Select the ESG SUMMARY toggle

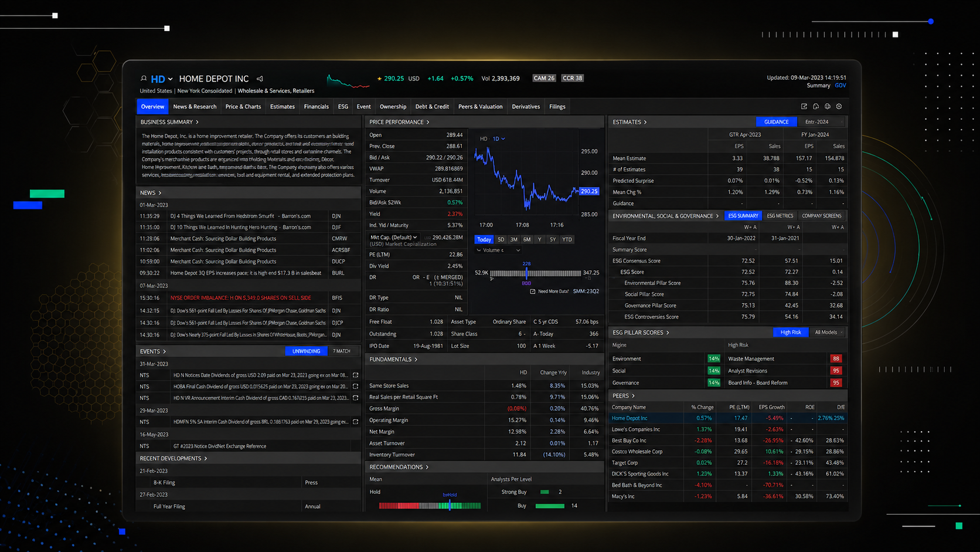(x=743, y=216)
